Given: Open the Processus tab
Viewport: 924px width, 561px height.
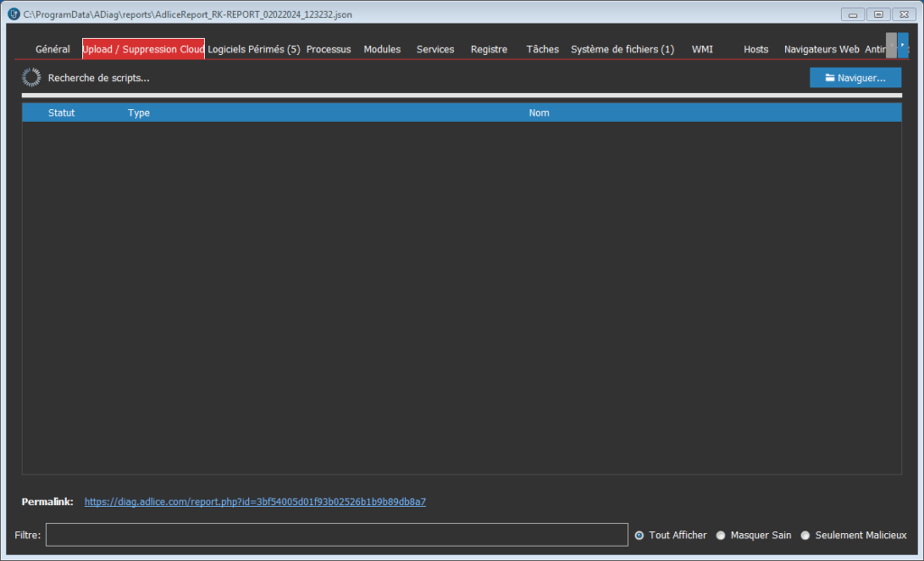Looking at the screenshot, I should (x=328, y=50).
